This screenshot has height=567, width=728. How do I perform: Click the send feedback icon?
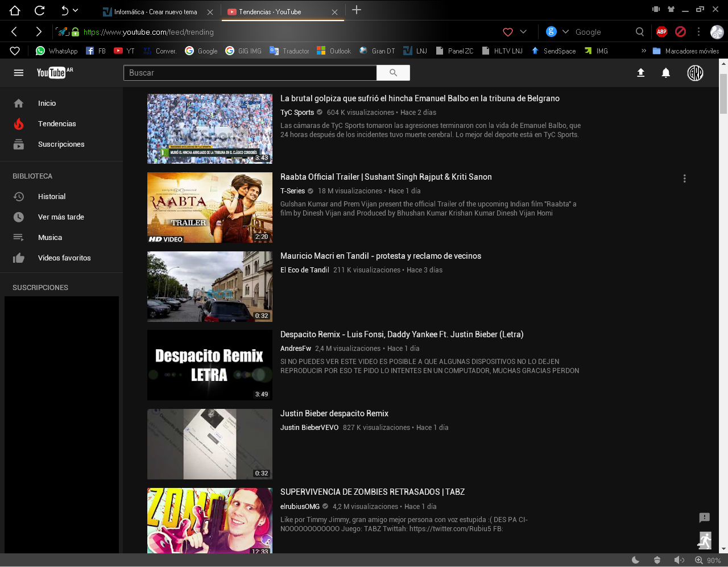point(704,518)
